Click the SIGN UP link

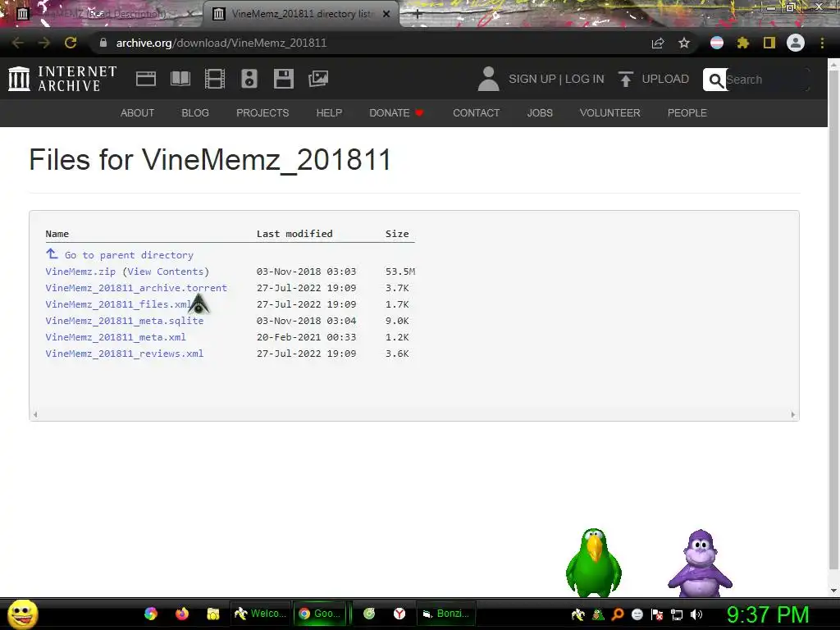click(532, 79)
